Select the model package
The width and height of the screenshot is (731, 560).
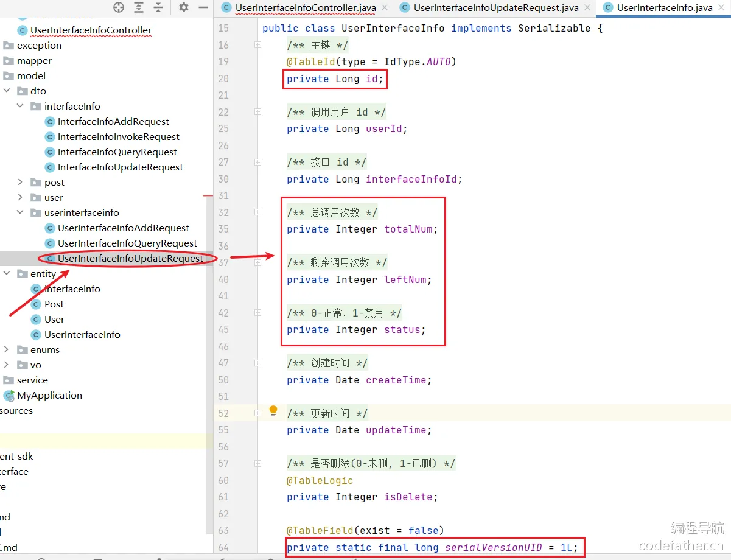pyautogui.click(x=31, y=76)
